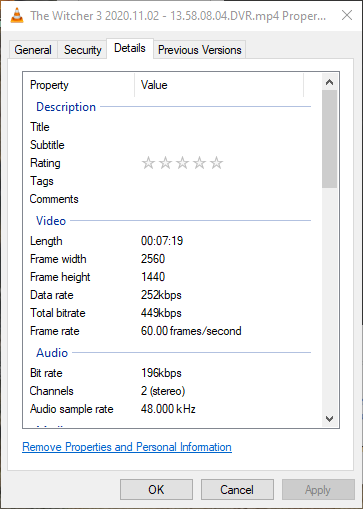The height and width of the screenshot is (509, 363).
Task: Set rating to five stars
Action: point(216,163)
